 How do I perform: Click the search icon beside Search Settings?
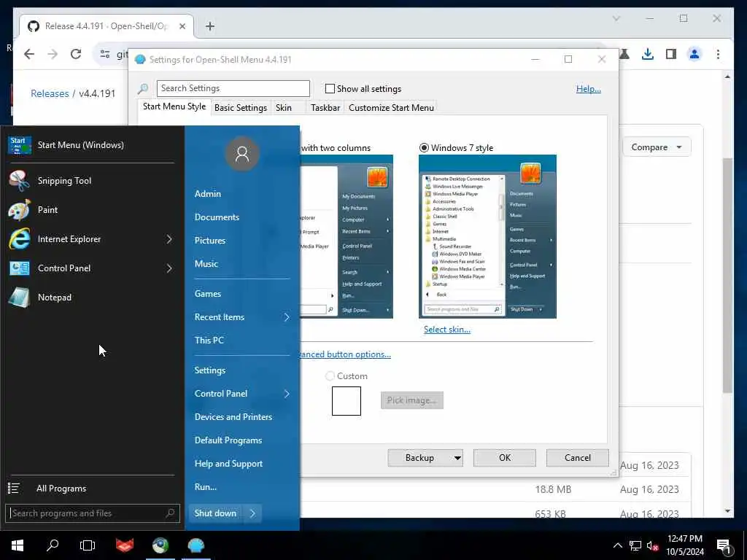(x=143, y=88)
